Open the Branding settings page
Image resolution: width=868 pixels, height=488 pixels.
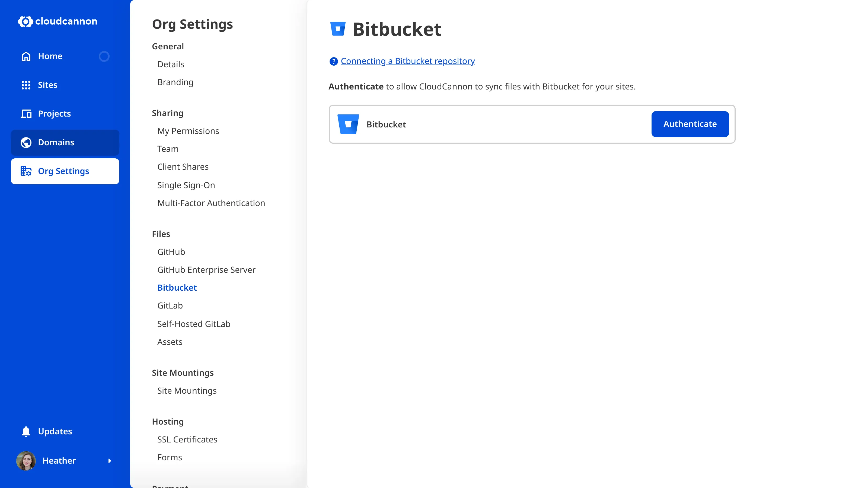pyautogui.click(x=175, y=82)
